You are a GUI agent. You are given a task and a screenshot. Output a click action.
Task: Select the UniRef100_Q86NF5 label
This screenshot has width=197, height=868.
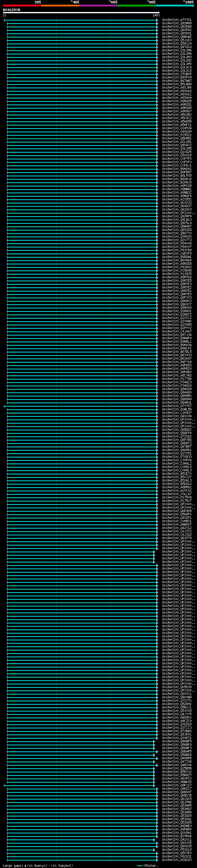coord(176,741)
